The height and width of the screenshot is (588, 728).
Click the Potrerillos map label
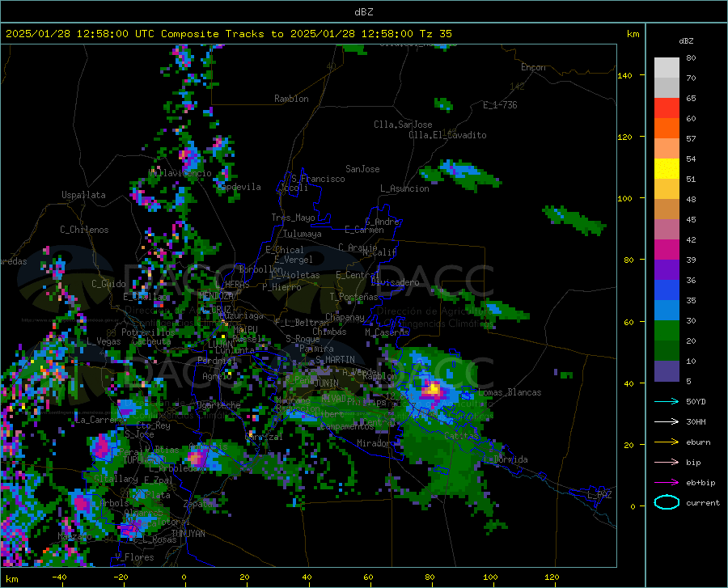click(x=148, y=332)
